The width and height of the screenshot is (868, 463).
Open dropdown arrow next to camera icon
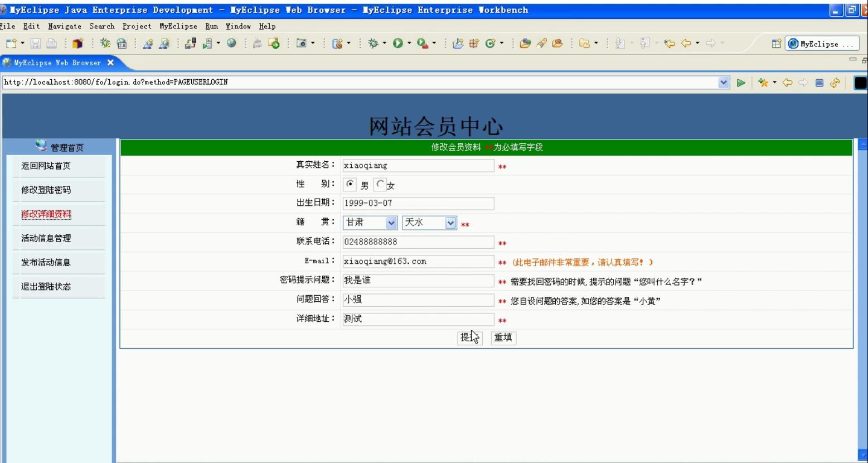click(312, 43)
